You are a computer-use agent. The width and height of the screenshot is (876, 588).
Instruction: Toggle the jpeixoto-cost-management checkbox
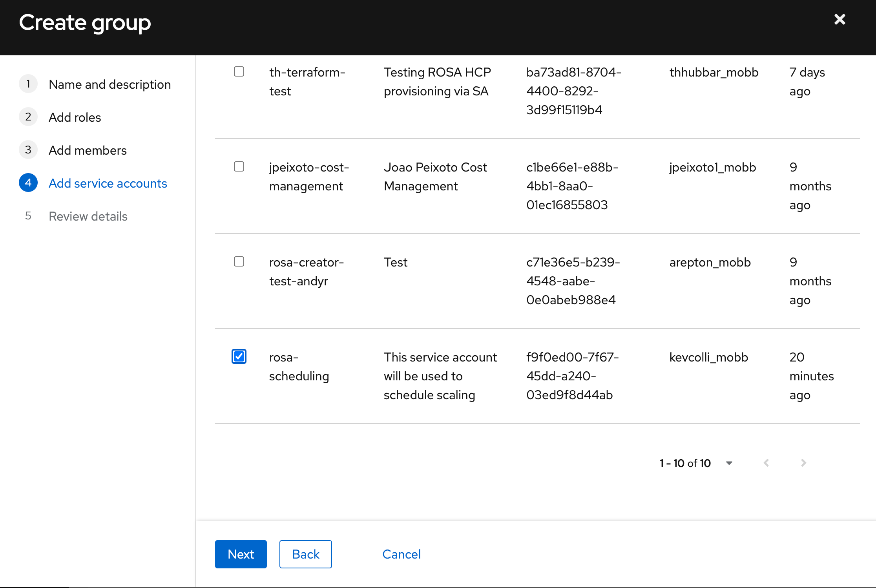[x=239, y=167]
